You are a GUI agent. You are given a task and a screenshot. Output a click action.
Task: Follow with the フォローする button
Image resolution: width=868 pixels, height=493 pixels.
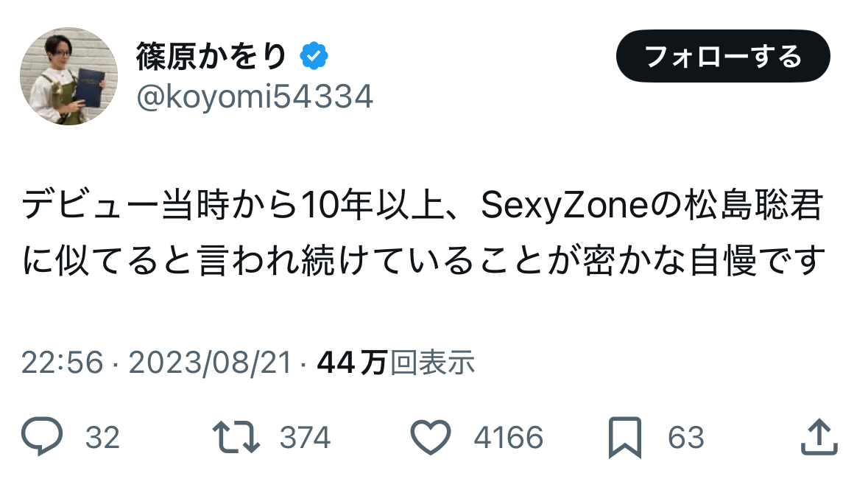click(x=723, y=56)
